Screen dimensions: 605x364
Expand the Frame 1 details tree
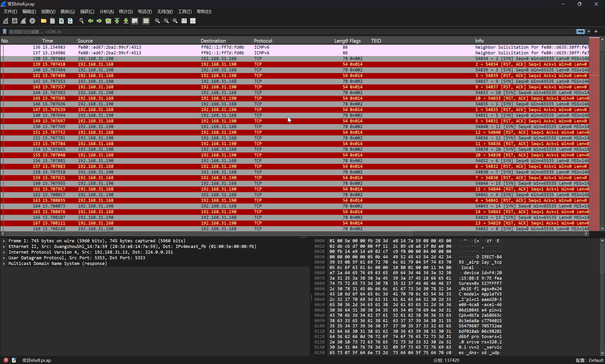4,241
